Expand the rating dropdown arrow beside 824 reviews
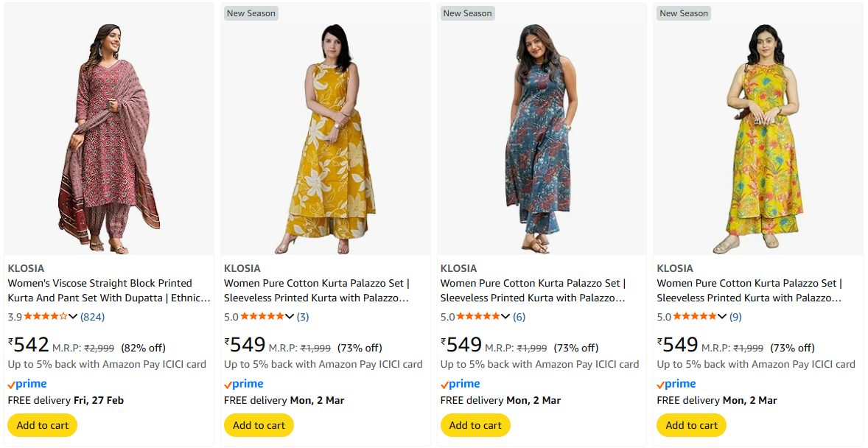 click(73, 317)
